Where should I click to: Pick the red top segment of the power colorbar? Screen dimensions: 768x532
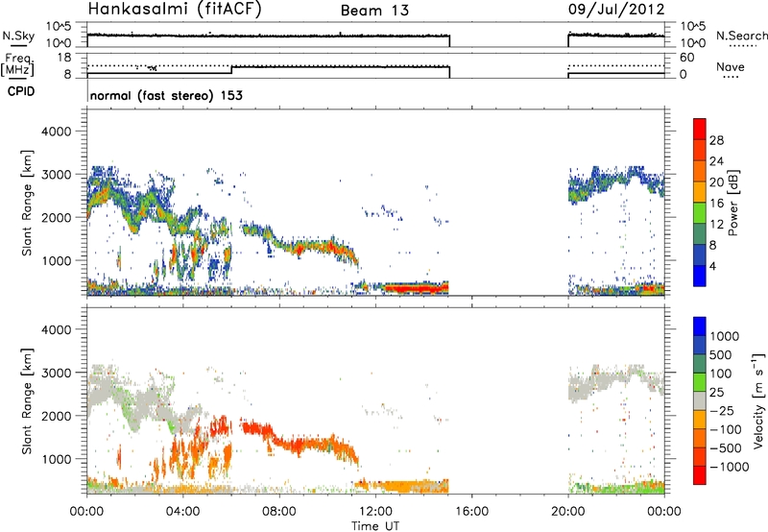700,130
